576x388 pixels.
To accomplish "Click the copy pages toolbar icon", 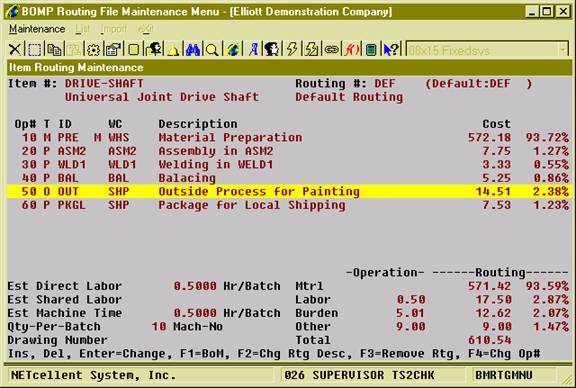I will (x=54, y=50).
